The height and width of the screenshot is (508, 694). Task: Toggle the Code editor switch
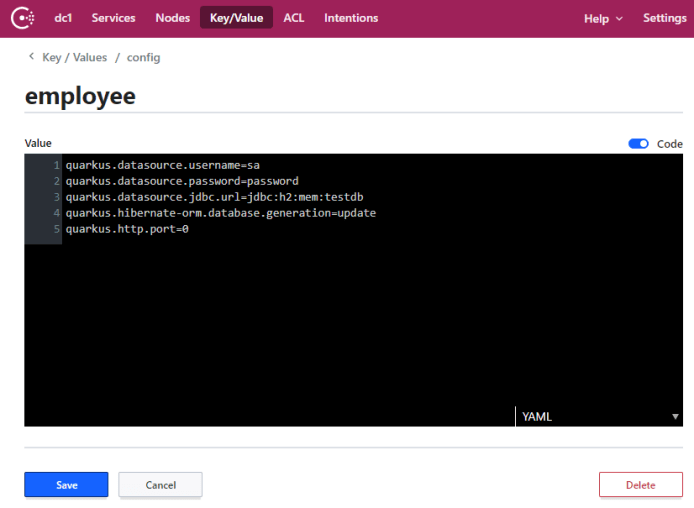click(638, 144)
